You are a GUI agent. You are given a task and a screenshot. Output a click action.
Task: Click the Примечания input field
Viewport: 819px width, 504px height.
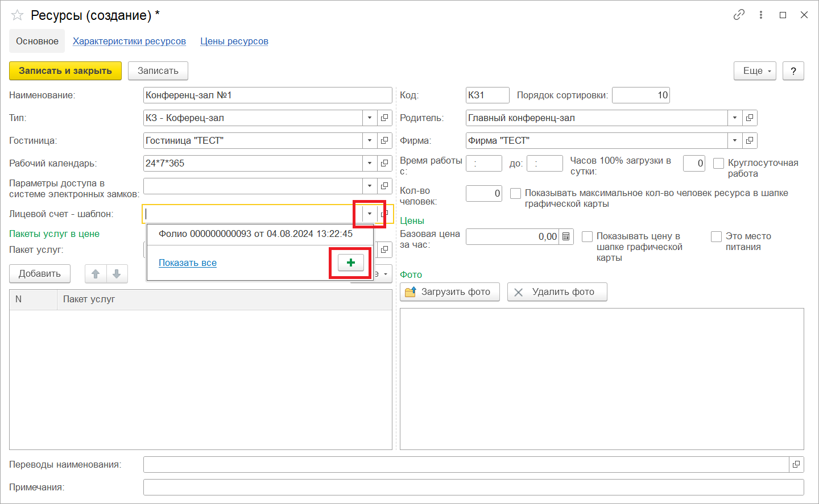coord(474,487)
